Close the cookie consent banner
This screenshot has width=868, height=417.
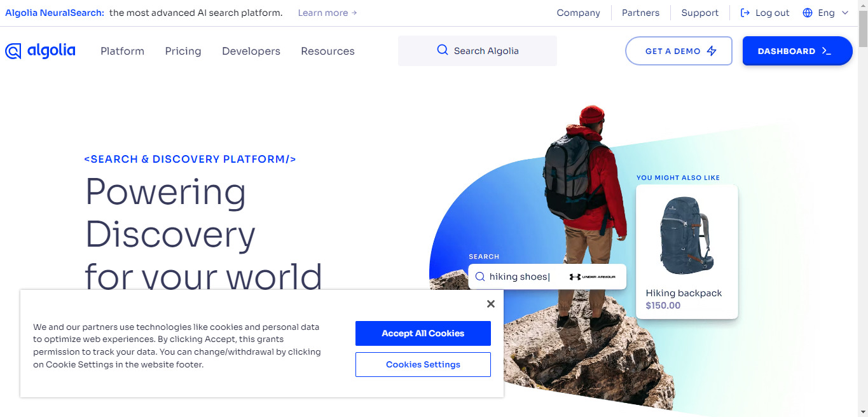[490, 304]
